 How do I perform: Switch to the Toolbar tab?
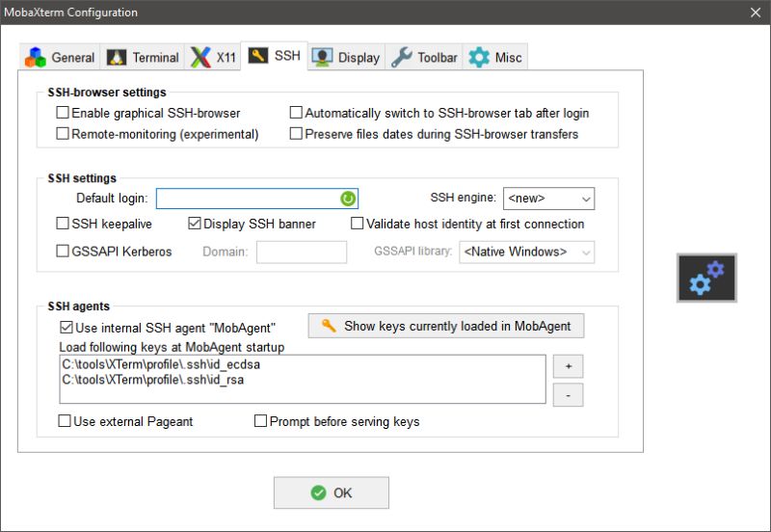pos(424,57)
